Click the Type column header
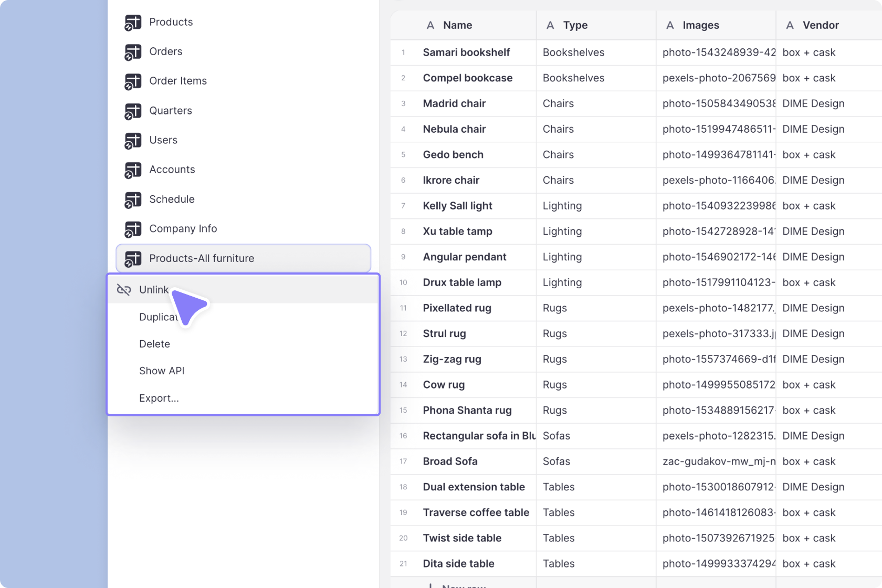The image size is (882, 588). pyautogui.click(x=575, y=25)
